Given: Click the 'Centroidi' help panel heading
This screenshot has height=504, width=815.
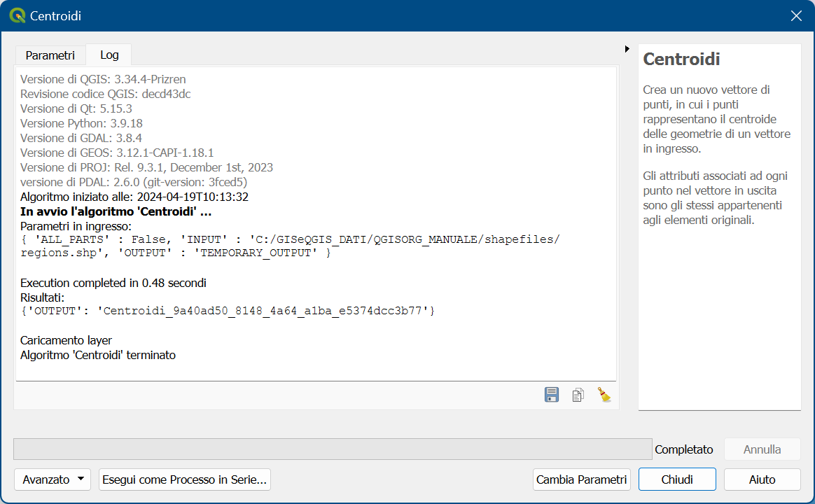Looking at the screenshot, I should [x=681, y=59].
